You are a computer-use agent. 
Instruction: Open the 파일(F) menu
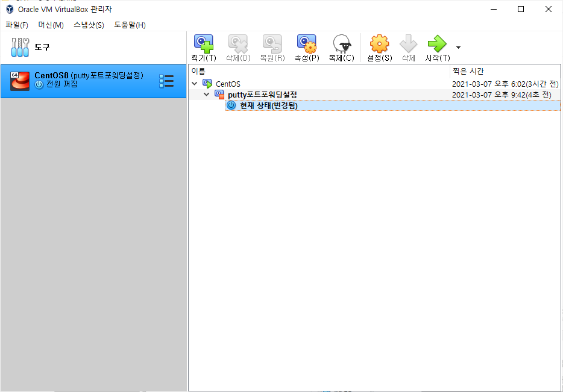[17, 25]
